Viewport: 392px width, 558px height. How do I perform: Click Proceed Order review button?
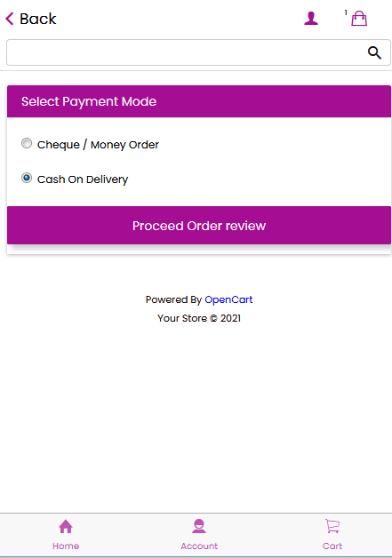point(199,226)
